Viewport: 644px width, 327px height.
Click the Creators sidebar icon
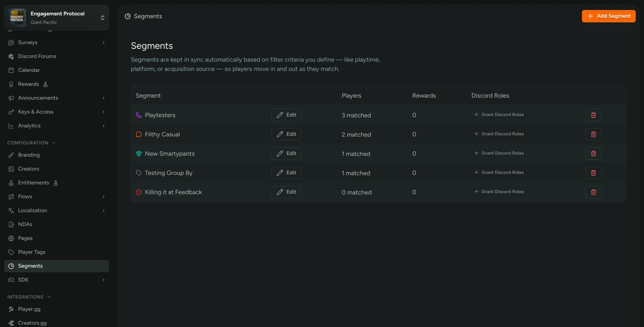coord(11,169)
